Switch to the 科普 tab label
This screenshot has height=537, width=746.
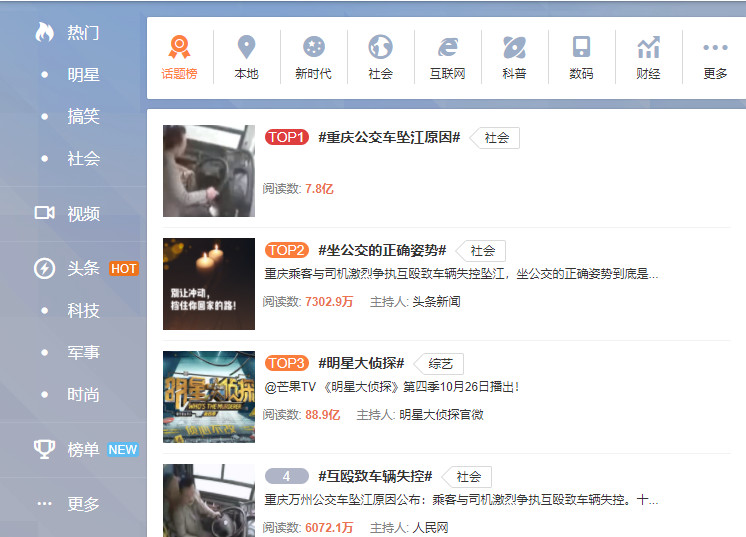click(x=514, y=74)
